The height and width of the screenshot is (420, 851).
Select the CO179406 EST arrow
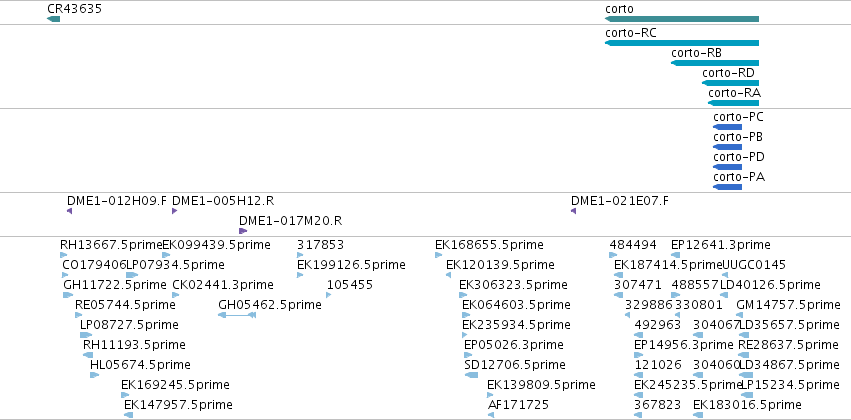(66, 275)
